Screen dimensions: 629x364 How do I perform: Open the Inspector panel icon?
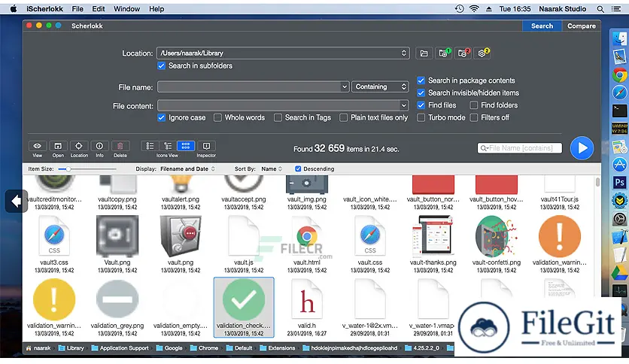point(206,146)
